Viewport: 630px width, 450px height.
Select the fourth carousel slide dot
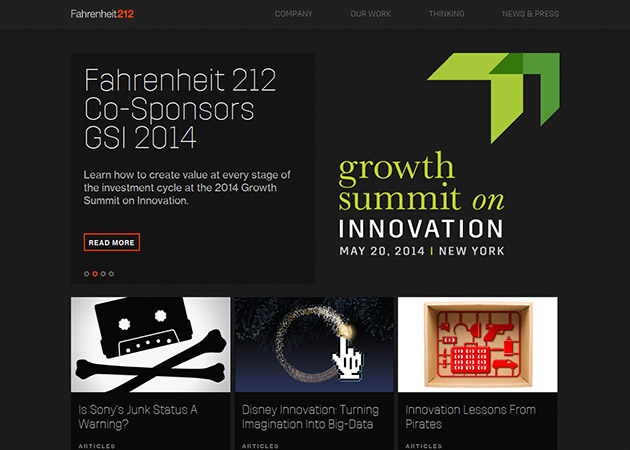point(111,274)
